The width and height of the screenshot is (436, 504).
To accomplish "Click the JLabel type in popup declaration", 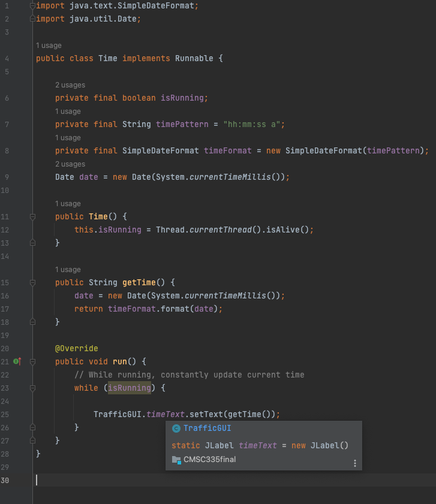I will pyautogui.click(x=219, y=445).
